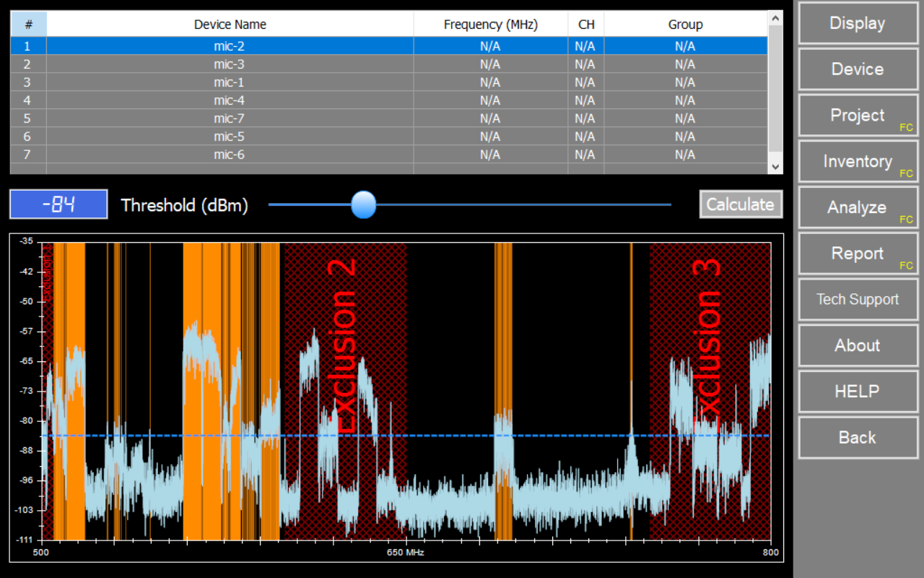Open the Display menu button
The height and width of the screenshot is (578, 924).
(x=858, y=23)
